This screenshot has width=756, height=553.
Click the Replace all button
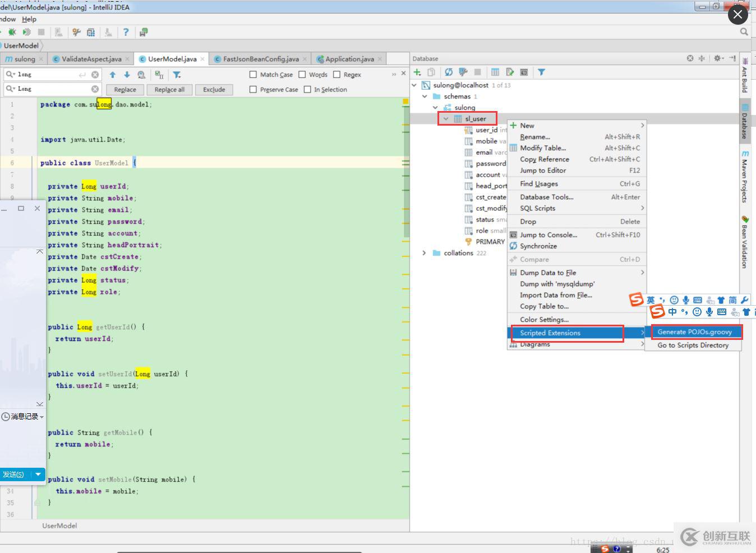(x=169, y=90)
